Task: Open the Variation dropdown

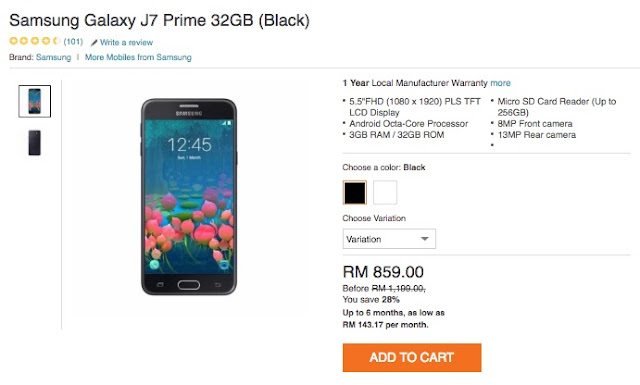Action: click(389, 239)
